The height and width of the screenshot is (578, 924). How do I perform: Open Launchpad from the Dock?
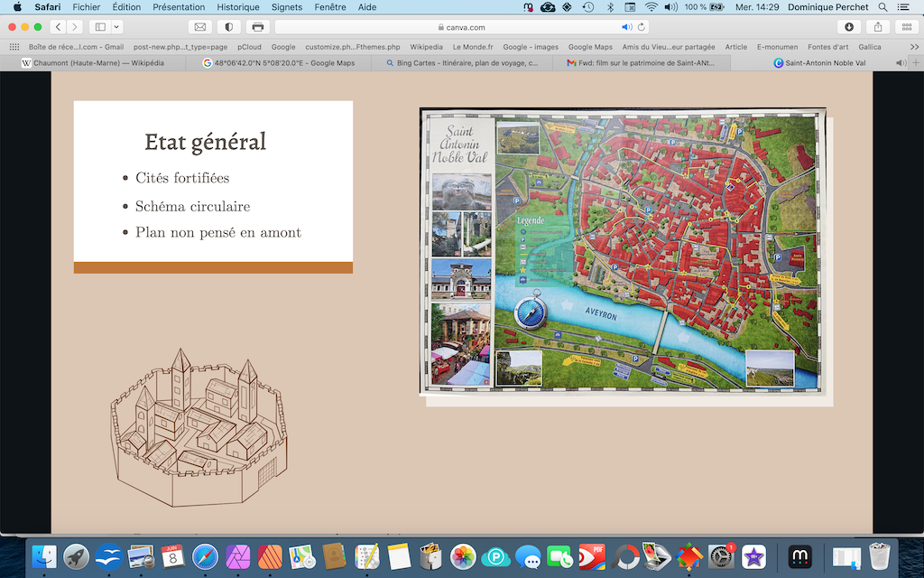coord(76,556)
